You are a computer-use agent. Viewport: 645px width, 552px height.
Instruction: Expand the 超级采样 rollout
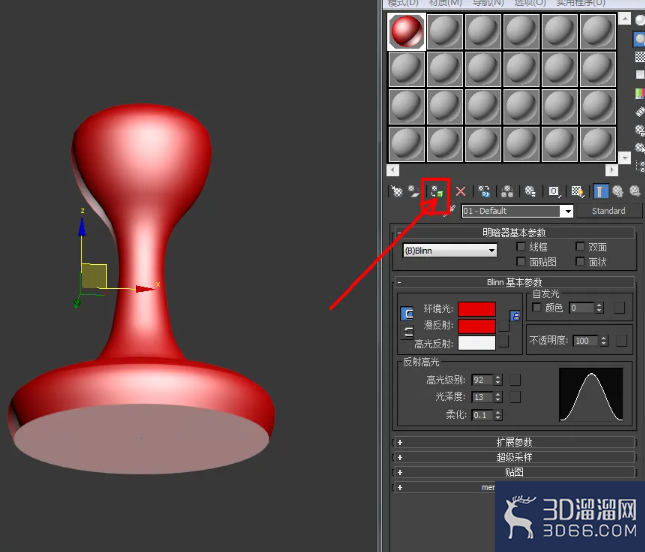(x=514, y=457)
